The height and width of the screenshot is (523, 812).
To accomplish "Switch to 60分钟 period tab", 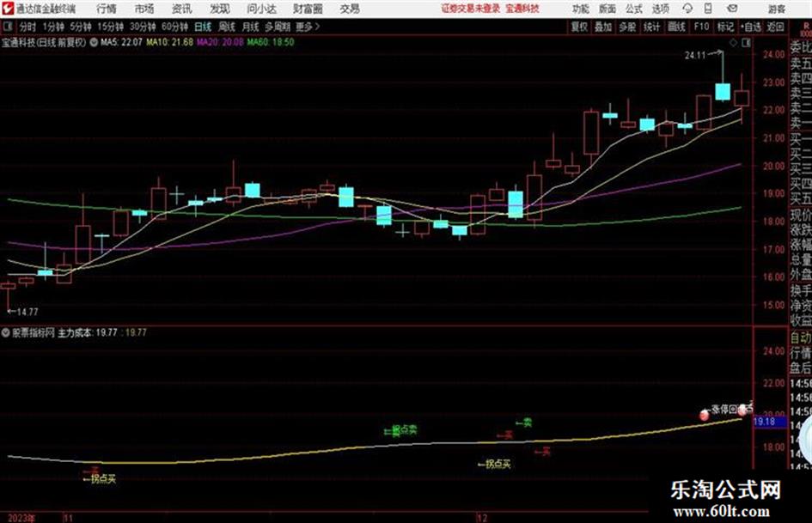I will (174, 27).
